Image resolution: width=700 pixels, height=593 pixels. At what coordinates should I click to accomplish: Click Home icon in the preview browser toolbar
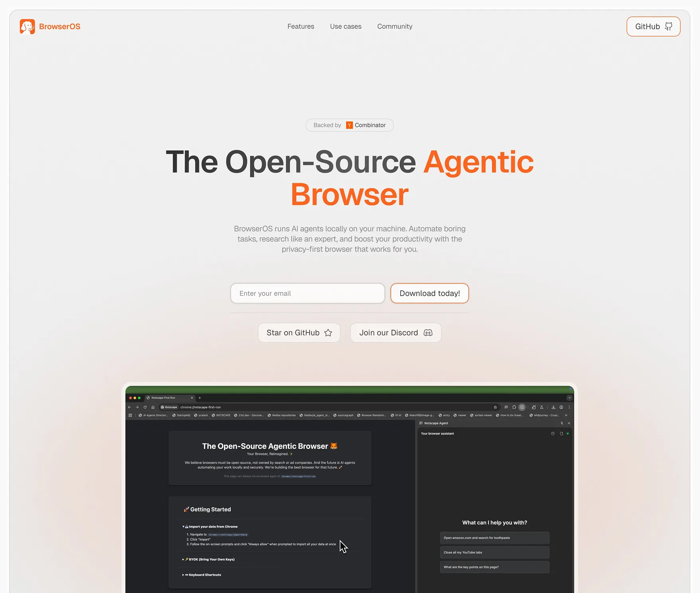(153, 407)
